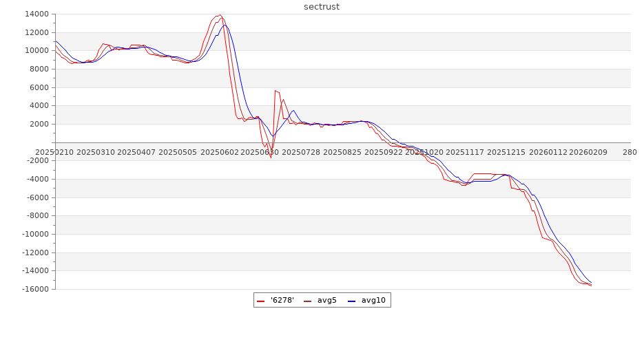Click the 8000 y-axis label
This screenshot has width=644, height=344.
point(38,69)
